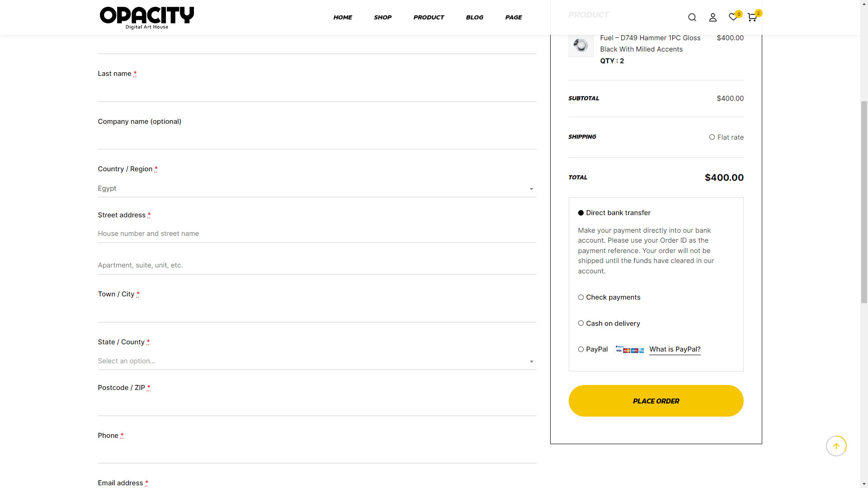Expand the State / County dropdown
The width and height of the screenshot is (868, 488).
(x=317, y=361)
